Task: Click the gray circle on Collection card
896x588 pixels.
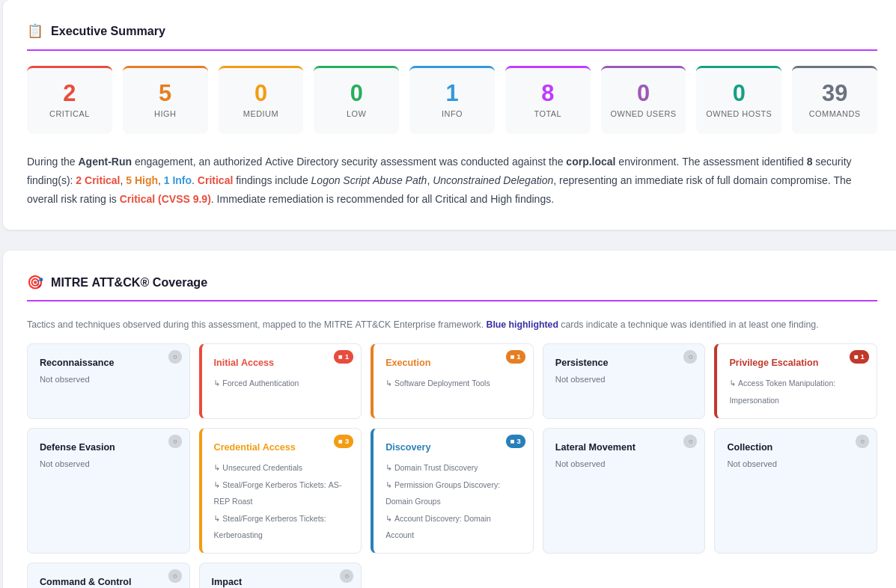Action: (x=862, y=441)
